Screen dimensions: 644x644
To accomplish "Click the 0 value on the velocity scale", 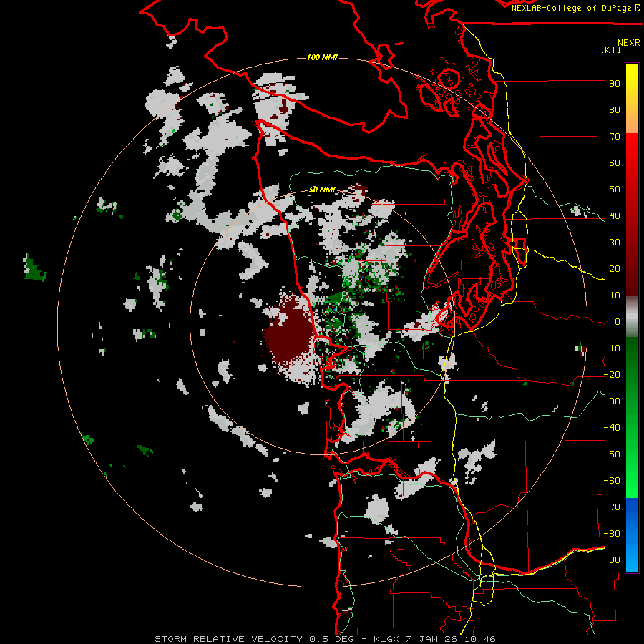I will point(618,322).
